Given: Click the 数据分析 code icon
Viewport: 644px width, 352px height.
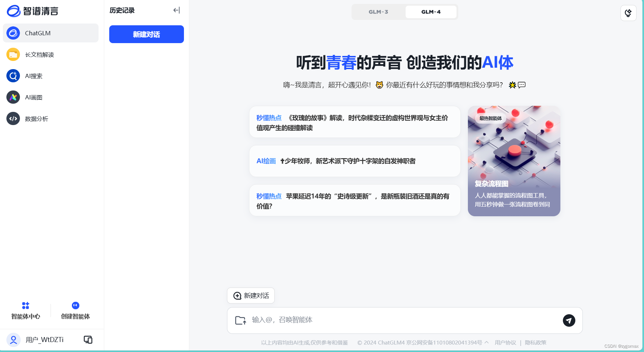Looking at the screenshot, I should pos(13,119).
